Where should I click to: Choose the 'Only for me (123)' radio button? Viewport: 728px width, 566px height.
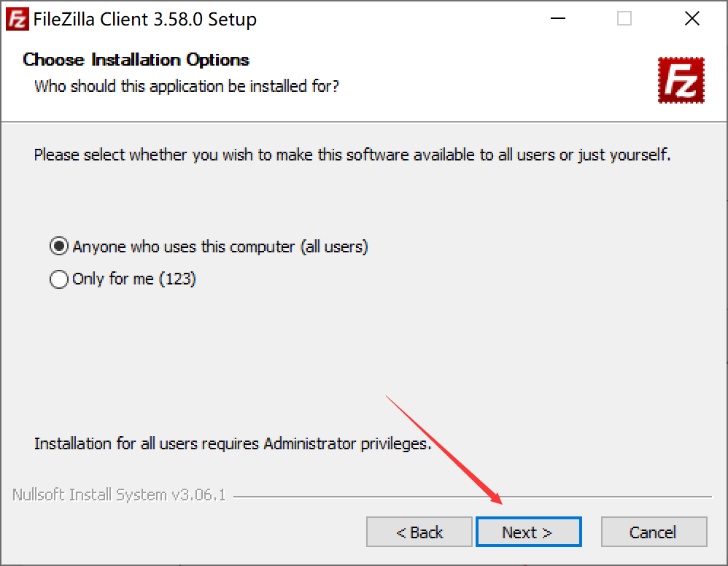pyautogui.click(x=59, y=279)
